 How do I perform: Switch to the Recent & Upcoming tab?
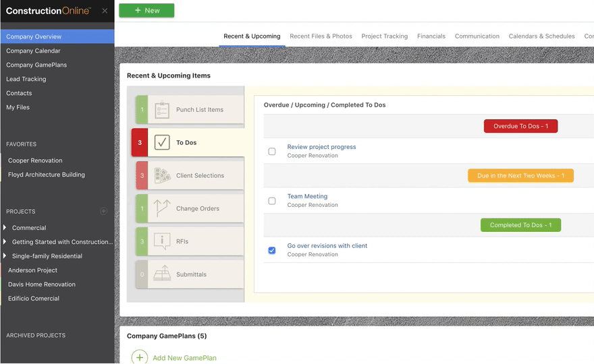pos(252,36)
